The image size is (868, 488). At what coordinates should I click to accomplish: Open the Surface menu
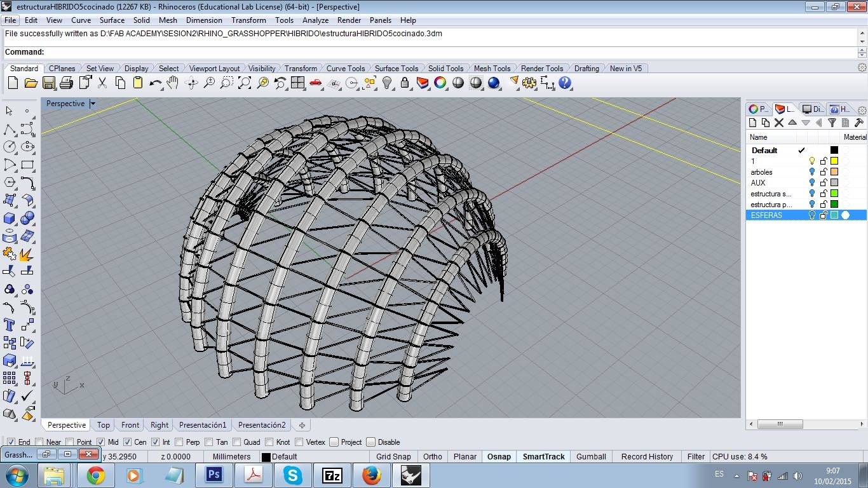pos(112,20)
